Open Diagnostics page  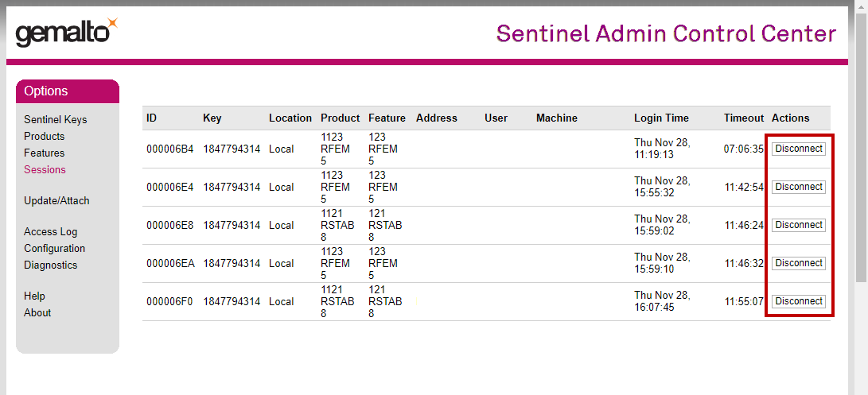tap(50, 265)
